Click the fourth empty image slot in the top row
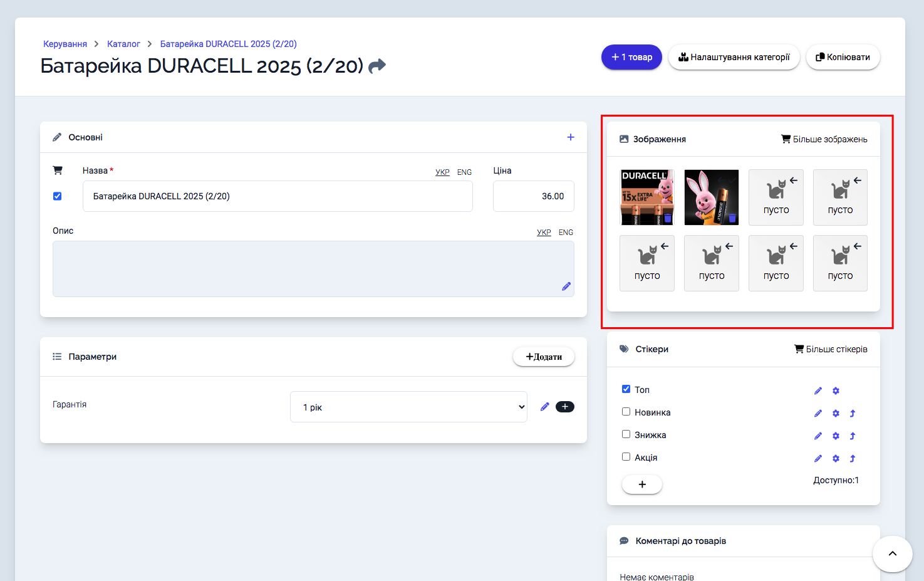 click(840, 197)
